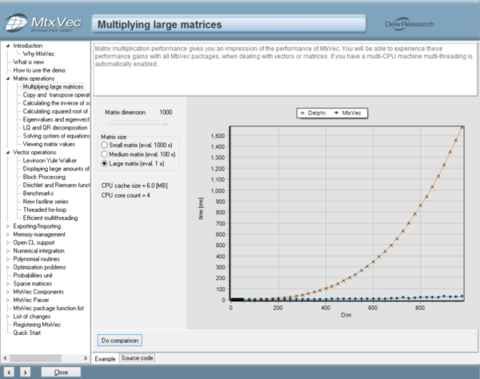Select Large matrix radio option

[104, 164]
